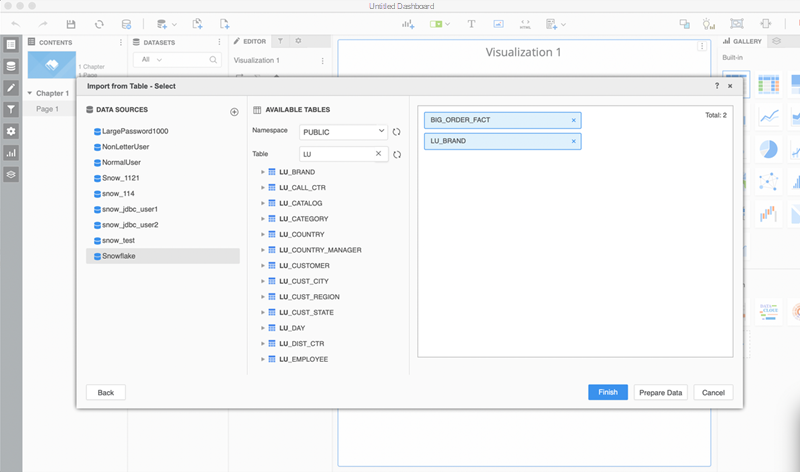Clear the LU table search text
This screenshot has width=800, height=472.
click(x=378, y=154)
